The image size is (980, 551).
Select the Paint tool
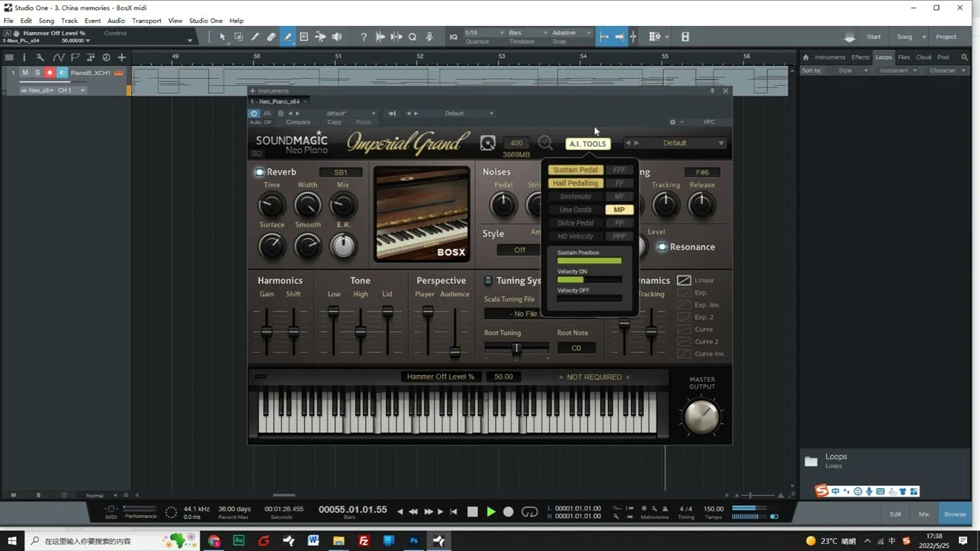tap(288, 37)
